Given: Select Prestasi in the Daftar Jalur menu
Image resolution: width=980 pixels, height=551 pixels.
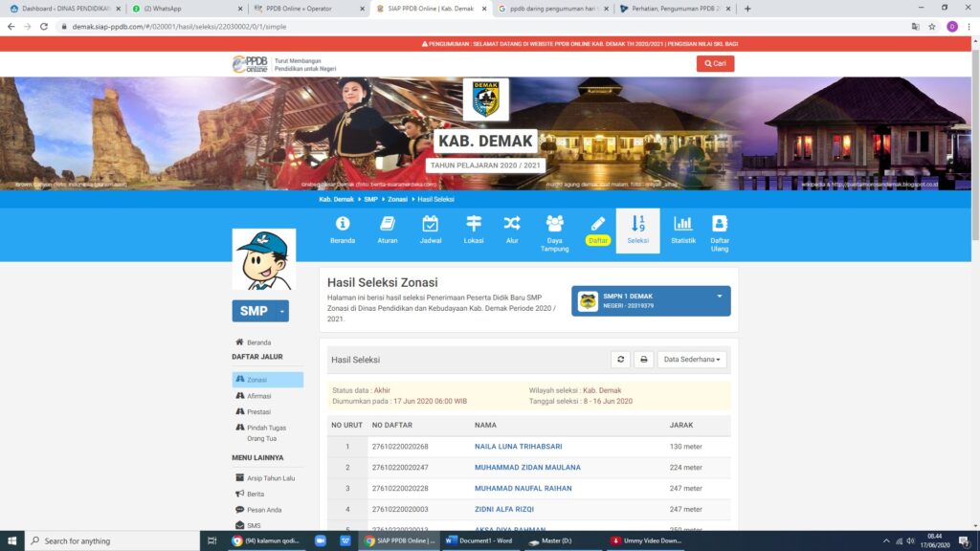Looking at the screenshot, I should pyautogui.click(x=258, y=412).
